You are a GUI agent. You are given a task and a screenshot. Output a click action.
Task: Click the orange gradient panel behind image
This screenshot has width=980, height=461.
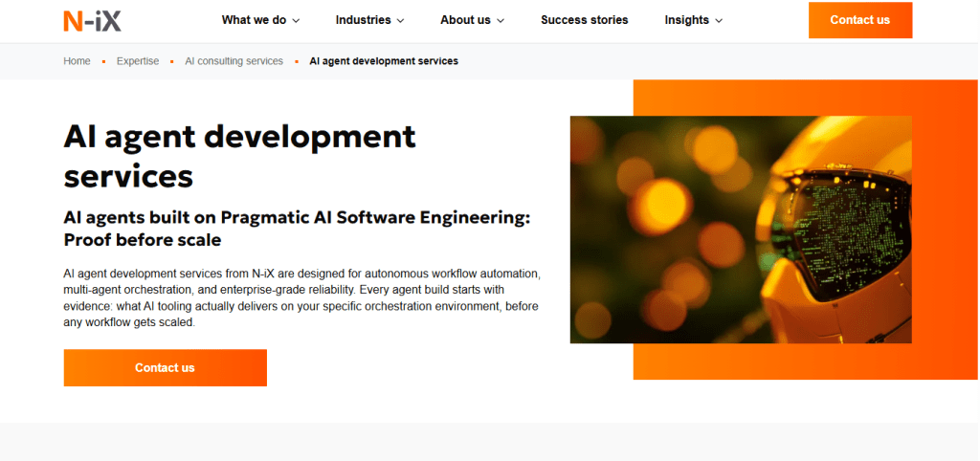(945, 230)
